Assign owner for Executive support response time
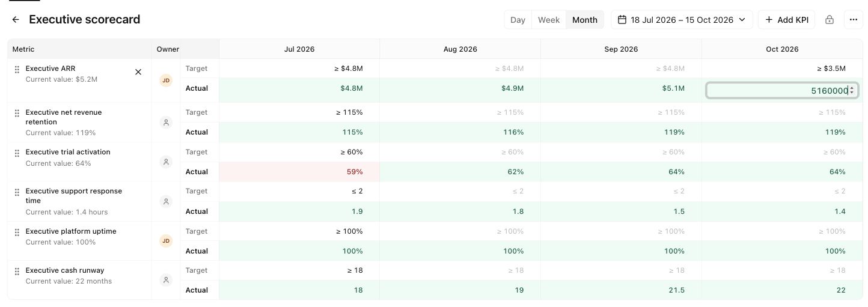This screenshot has height=307, width=868. click(x=166, y=202)
